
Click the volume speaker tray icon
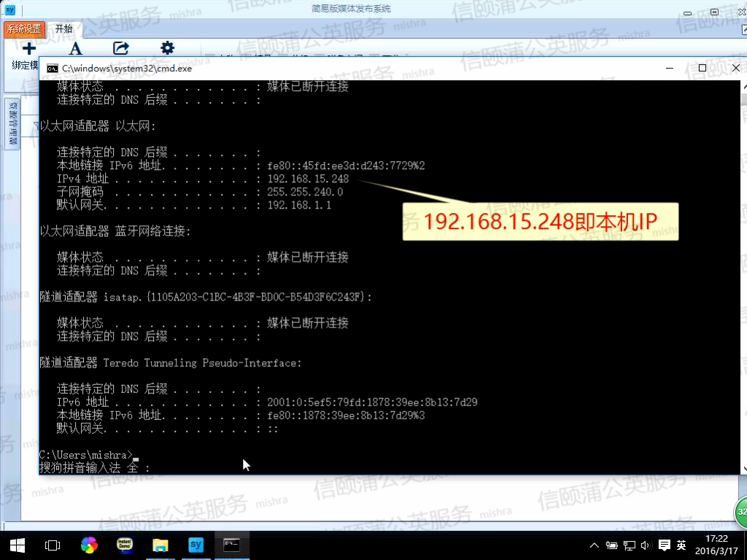pyautogui.click(x=645, y=545)
